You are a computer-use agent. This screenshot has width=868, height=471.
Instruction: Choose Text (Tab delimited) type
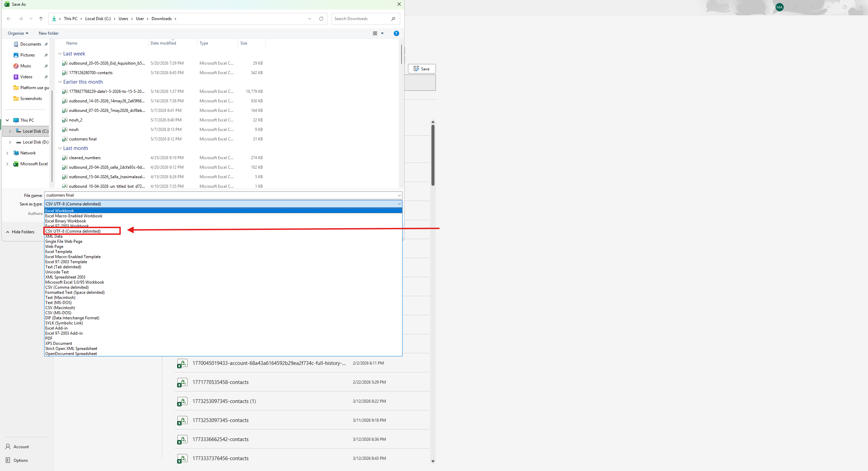[x=223, y=267]
